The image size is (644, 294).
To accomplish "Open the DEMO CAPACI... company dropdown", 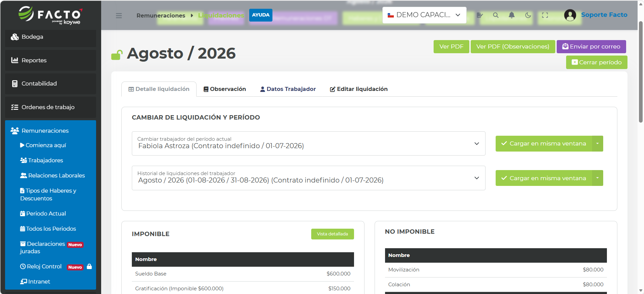I will pyautogui.click(x=424, y=15).
